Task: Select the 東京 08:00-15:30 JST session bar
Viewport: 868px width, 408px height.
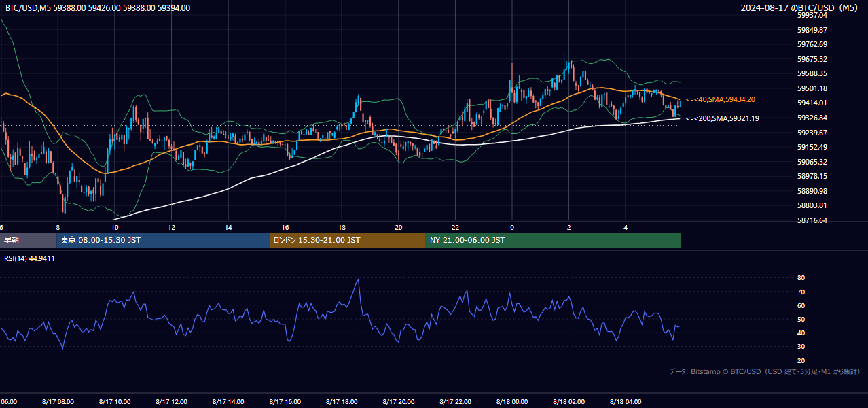Action: tap(164, 240)
